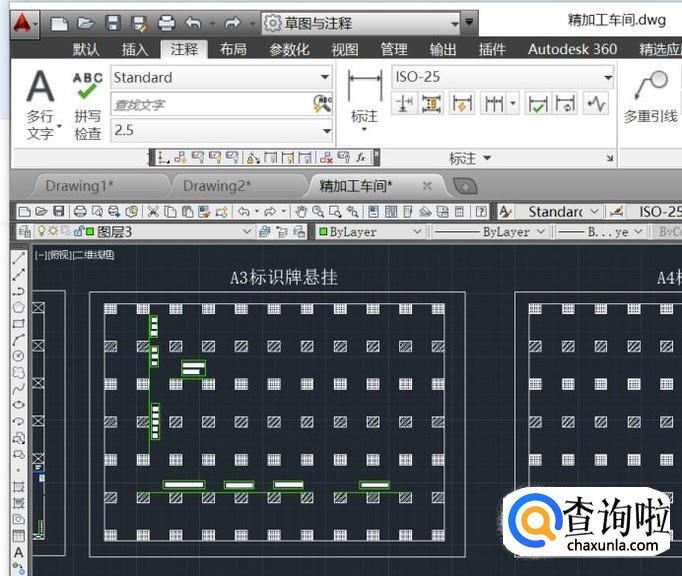
Task: Click the 多行文字 multiline text button
Action: (40, 104)
